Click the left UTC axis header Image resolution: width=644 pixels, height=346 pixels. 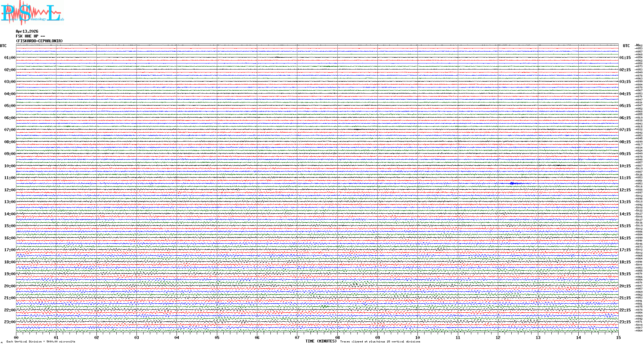tap(3, 46)
